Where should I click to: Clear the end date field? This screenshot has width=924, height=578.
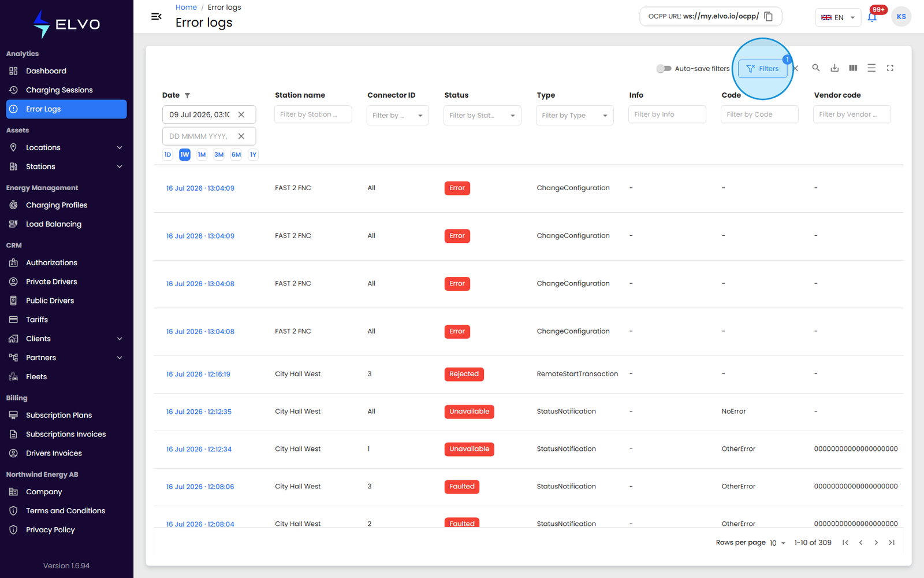click(x=241, y=136)
